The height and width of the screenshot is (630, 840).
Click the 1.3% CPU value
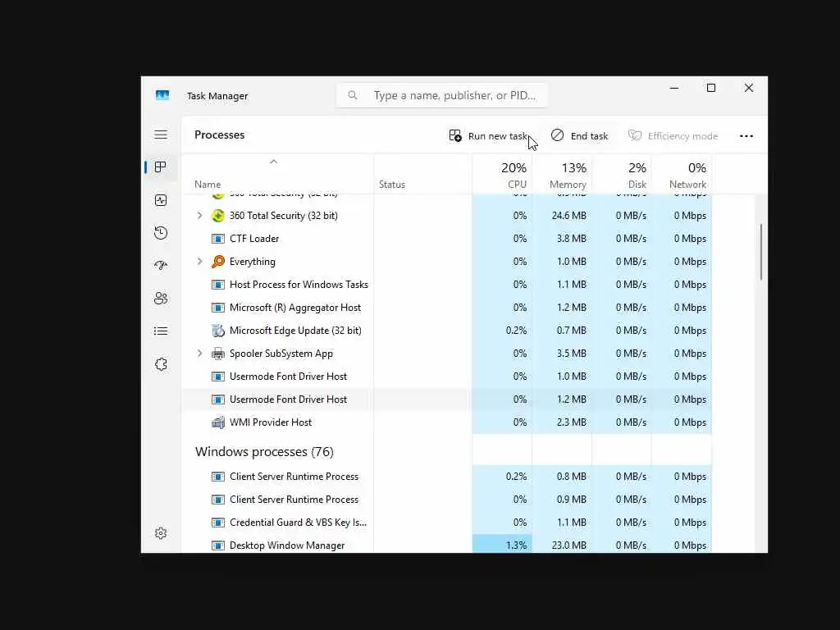coord(516,546)
